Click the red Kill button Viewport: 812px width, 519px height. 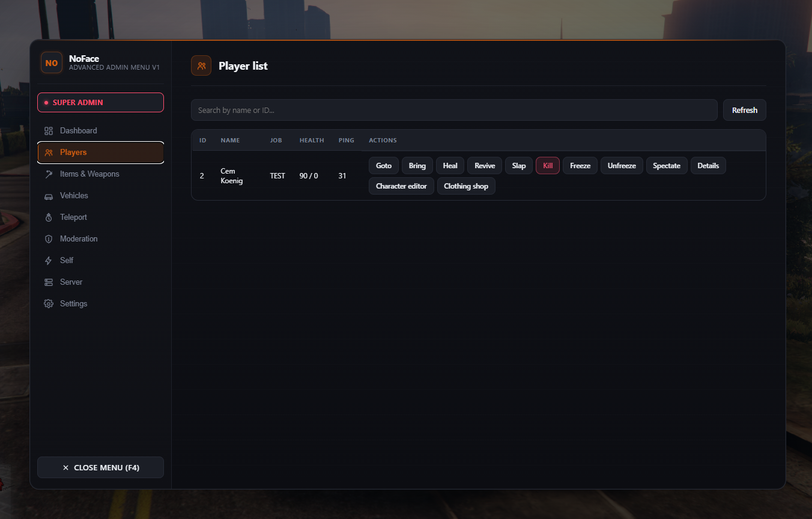coord(548,166)
